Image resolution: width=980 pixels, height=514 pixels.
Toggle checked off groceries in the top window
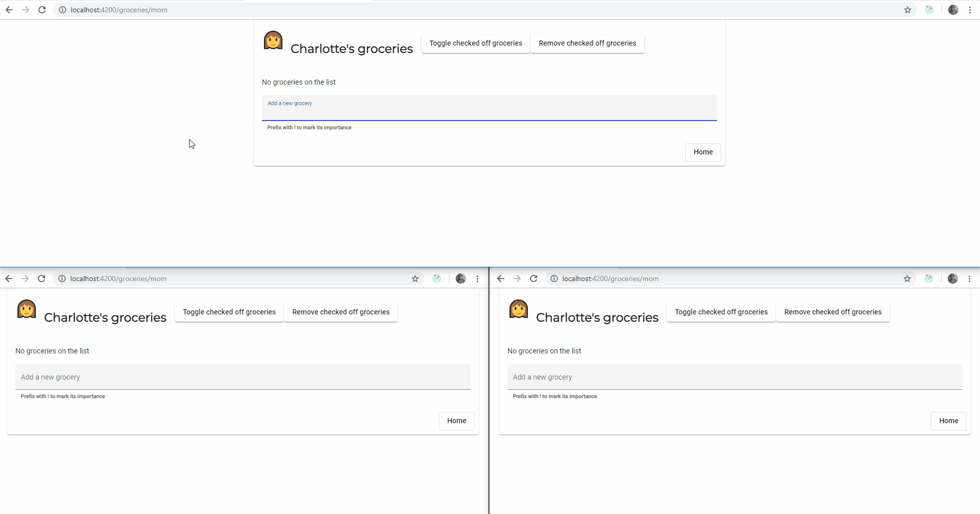tap(476, 44)
